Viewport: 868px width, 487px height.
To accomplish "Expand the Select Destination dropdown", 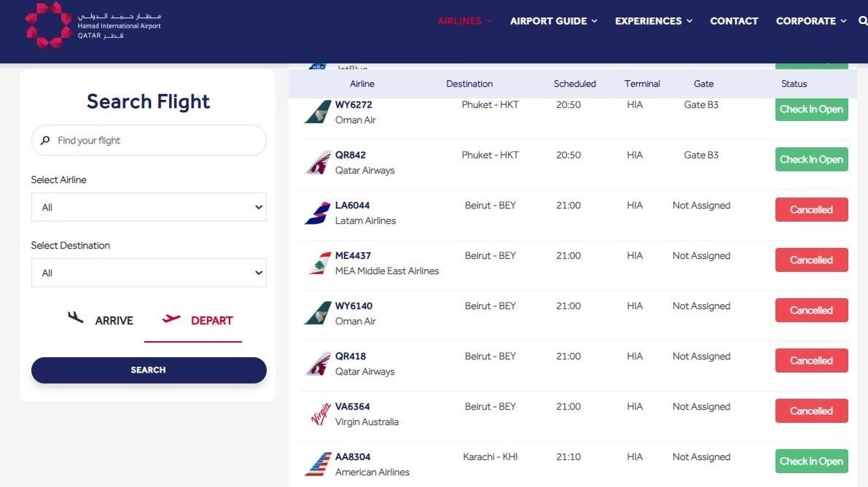I will pyautogui.click(x=149, y=273).
